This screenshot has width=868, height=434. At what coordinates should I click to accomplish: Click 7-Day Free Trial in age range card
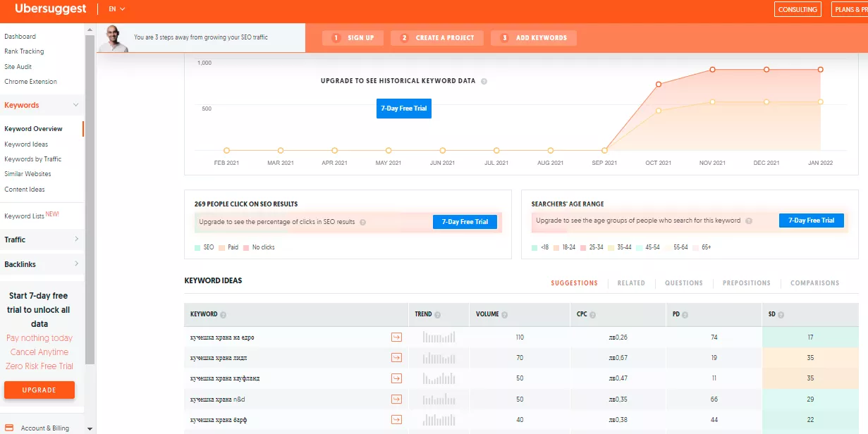tap(811, 221)
